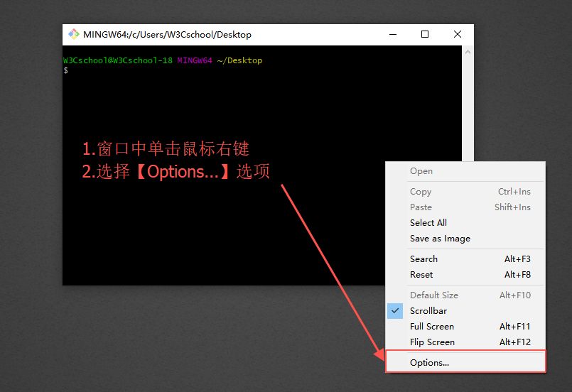Choose Select All from the context menu
Viewport: 572px width, 392px height.
(428, 223)
